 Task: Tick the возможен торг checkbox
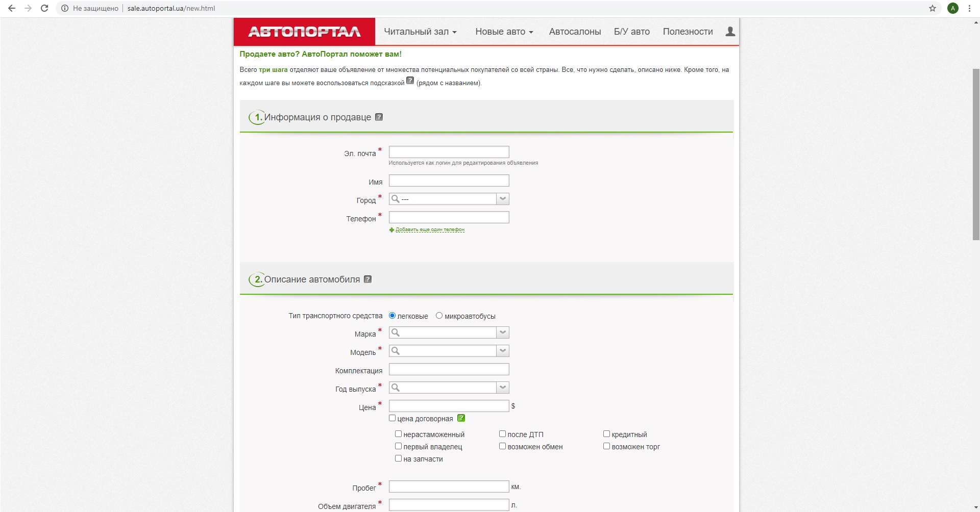click(606, 446)
